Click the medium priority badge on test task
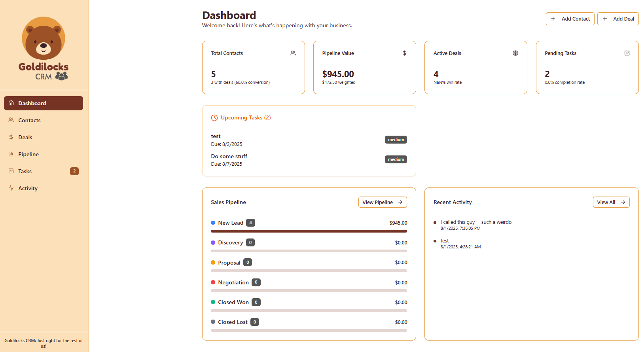 (x=396, y=140)
